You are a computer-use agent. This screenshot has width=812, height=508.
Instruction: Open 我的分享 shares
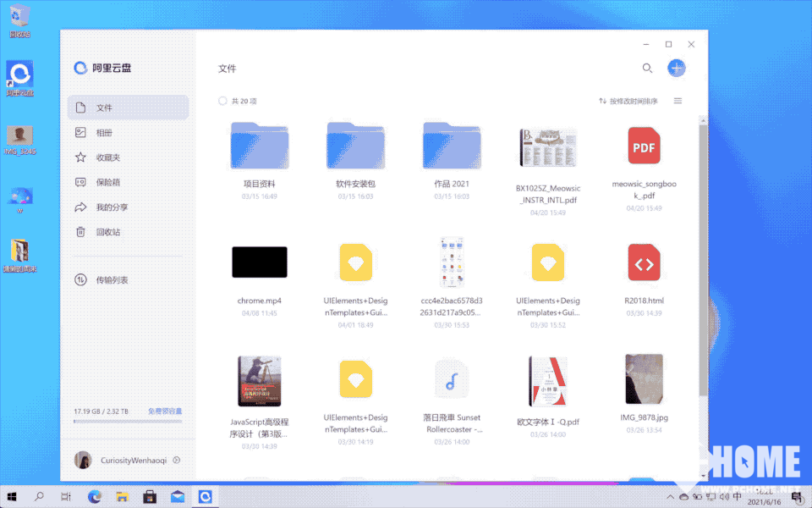pyautogui.click(x=128, y=207)
